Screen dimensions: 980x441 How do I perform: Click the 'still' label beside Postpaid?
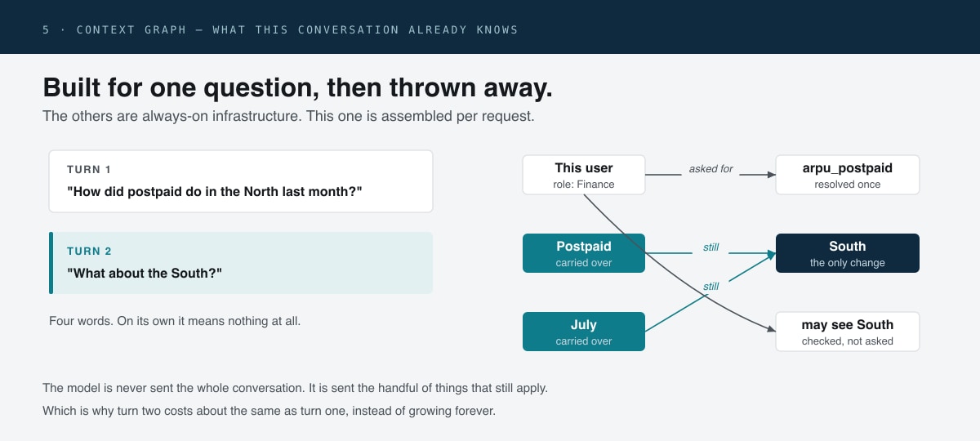[710, 247]
